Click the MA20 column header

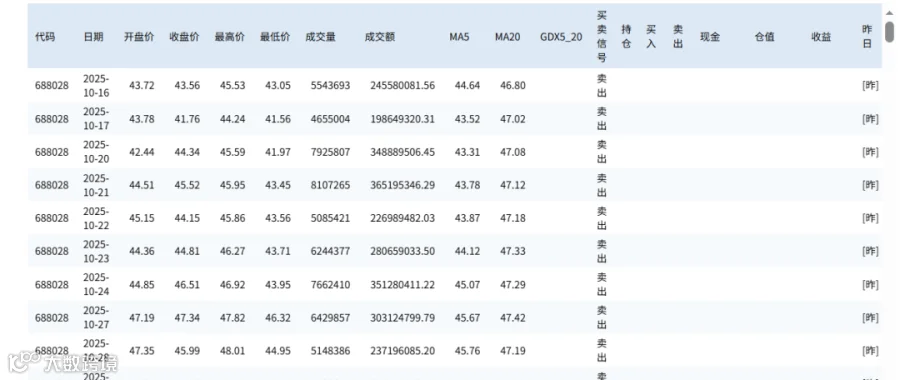tap(507, 37)
